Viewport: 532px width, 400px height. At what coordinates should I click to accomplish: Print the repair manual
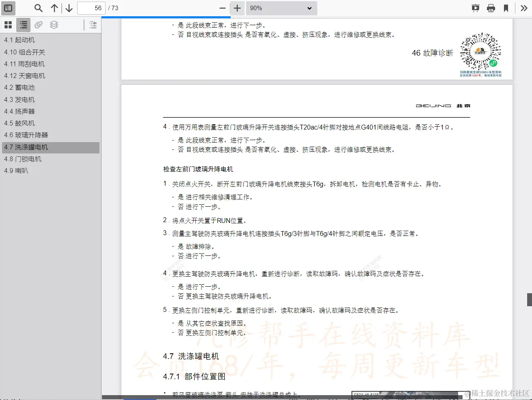pos(491,8)
